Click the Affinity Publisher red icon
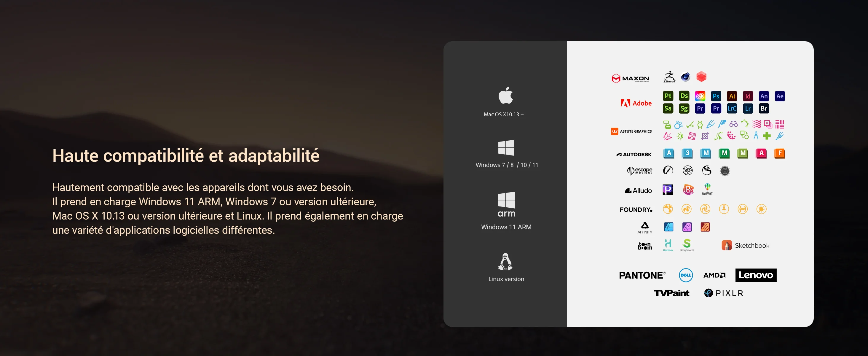This screenshot has height=356, width=868. [x=705, y=227]
